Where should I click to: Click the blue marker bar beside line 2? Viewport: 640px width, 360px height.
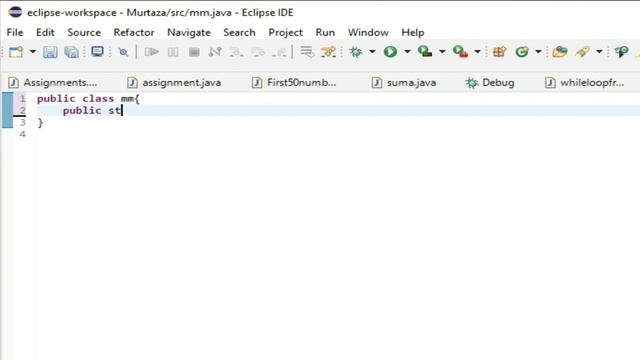click(7, 110)
